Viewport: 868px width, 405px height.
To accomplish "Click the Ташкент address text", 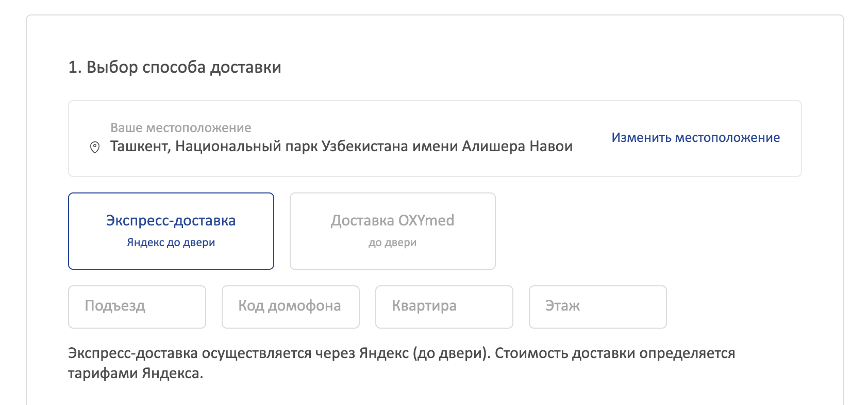I will (x=139, y=147).
